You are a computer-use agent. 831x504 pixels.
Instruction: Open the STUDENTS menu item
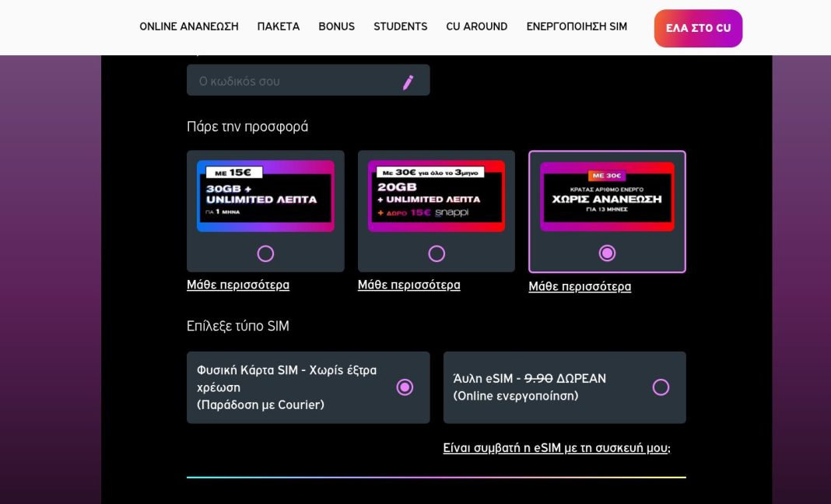point(400,26)
